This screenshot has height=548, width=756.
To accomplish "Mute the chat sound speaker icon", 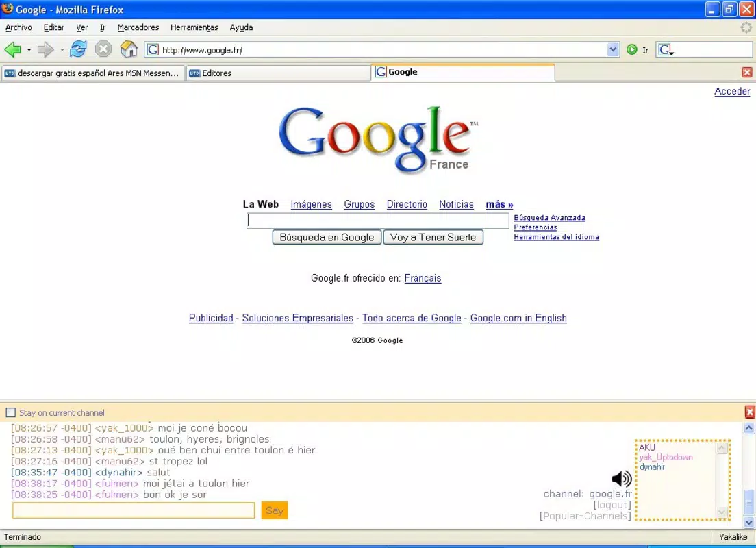I will tap(622, 479).
